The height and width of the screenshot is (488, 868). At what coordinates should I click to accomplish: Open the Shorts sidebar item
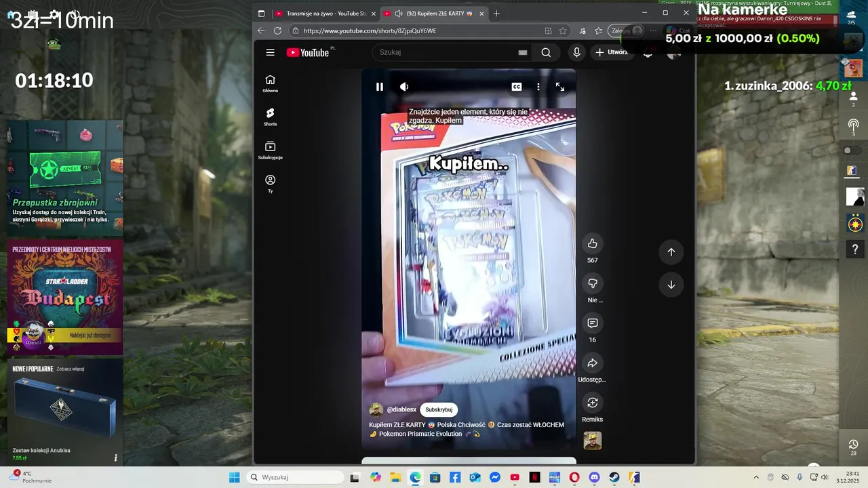point(270,117)
